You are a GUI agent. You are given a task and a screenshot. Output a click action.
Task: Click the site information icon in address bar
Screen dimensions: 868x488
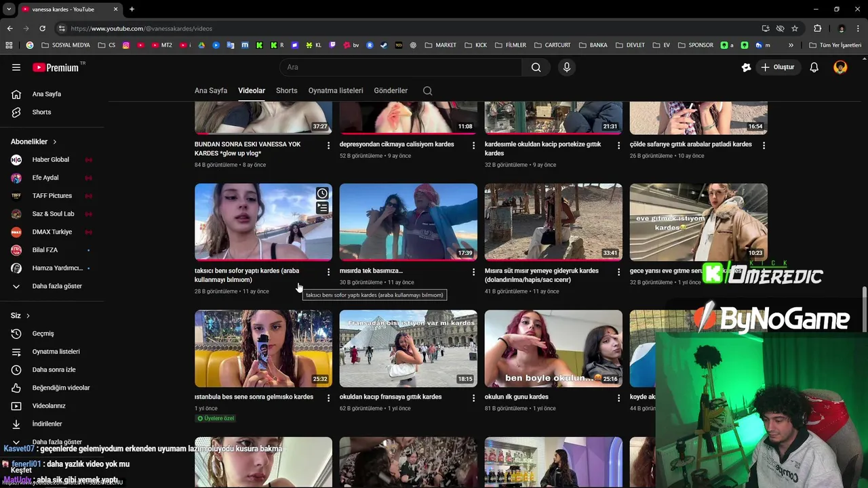[62, 28]
